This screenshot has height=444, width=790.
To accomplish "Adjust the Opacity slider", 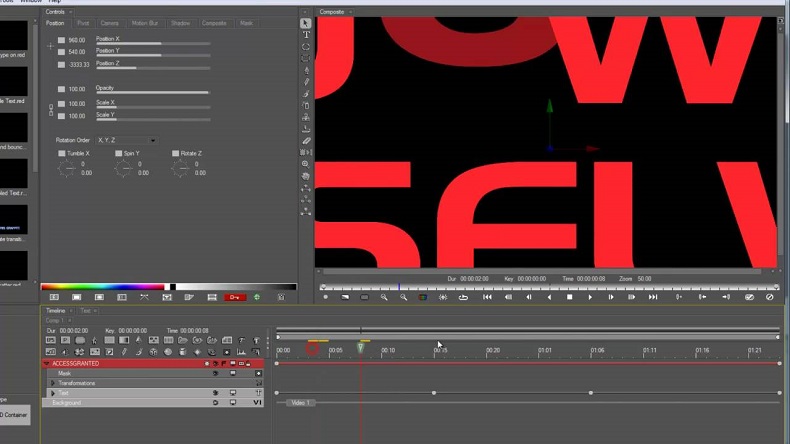I will coord(153,93).
